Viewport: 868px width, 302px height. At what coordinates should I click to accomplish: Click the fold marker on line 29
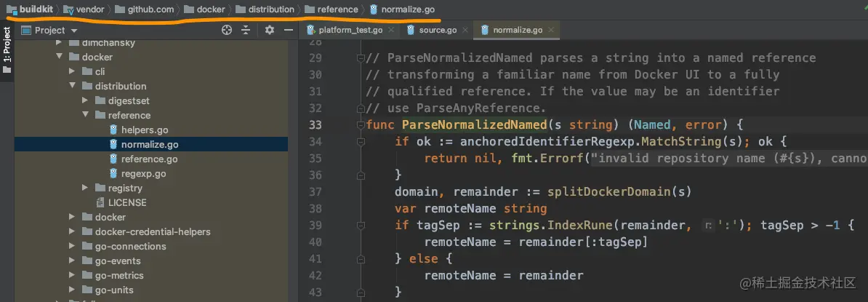point(361,57)
